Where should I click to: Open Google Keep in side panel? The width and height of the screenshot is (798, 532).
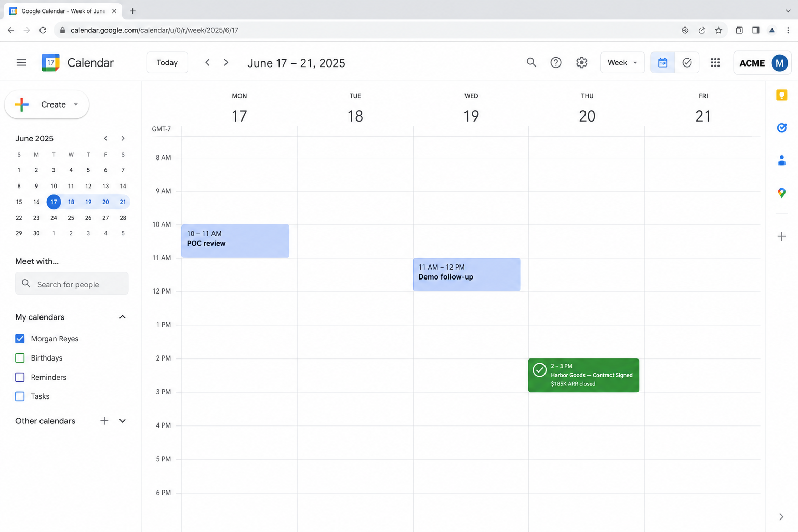click(782, 95)
